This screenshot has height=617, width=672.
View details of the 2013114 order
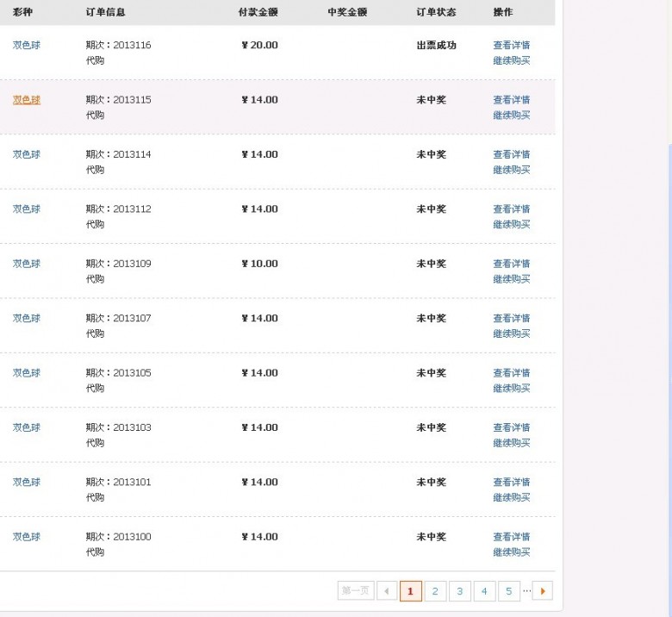(x=511, y=154)
